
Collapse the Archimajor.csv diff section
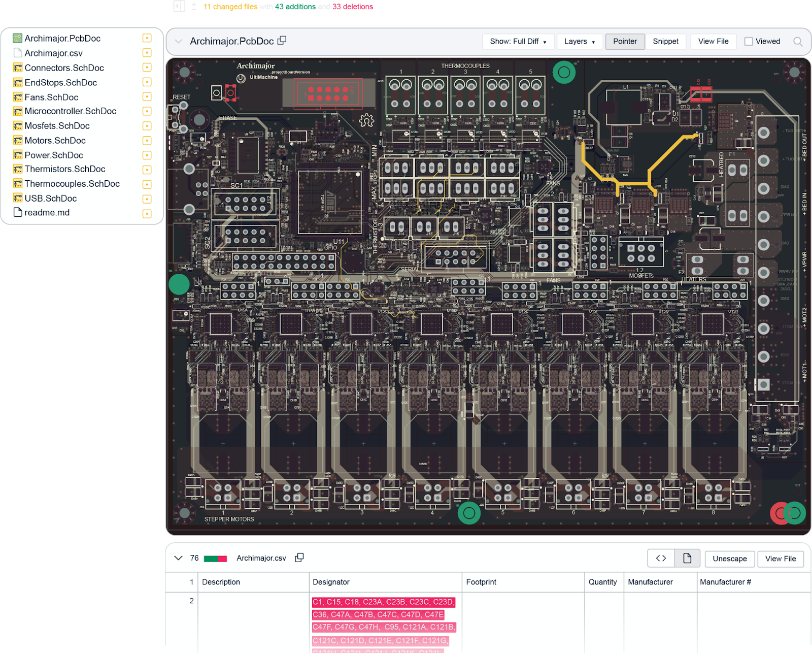[178, 558]
